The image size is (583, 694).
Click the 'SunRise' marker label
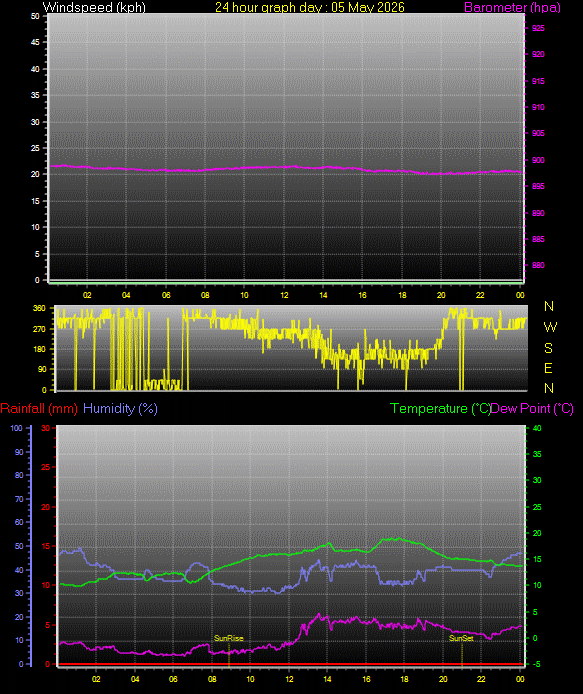click(x=228, y=638)
